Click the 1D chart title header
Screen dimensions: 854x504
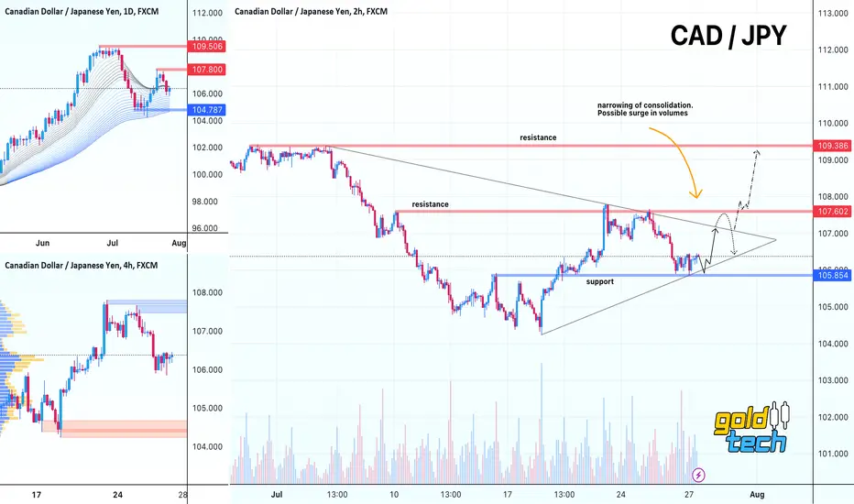(x=82, y=11)
